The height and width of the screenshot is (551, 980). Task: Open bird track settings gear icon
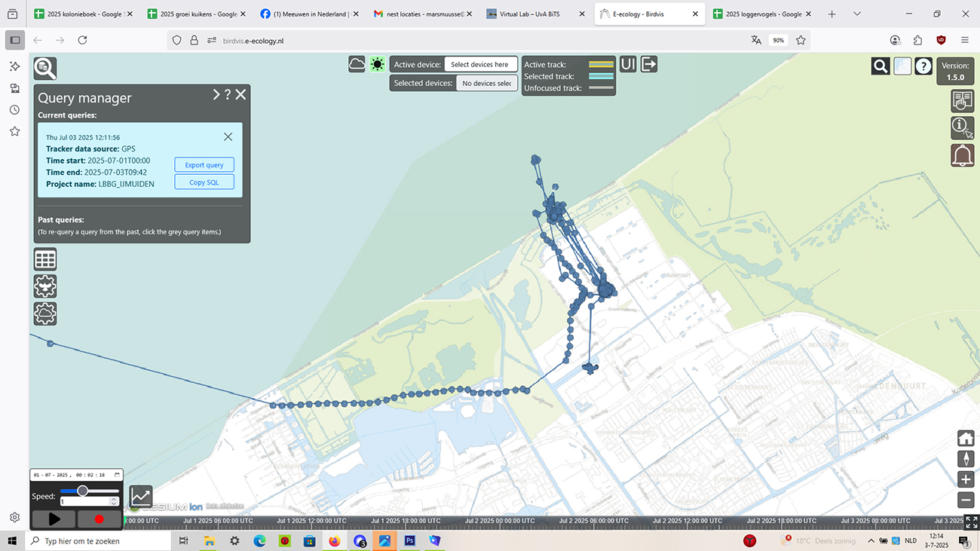click(45, 286)
